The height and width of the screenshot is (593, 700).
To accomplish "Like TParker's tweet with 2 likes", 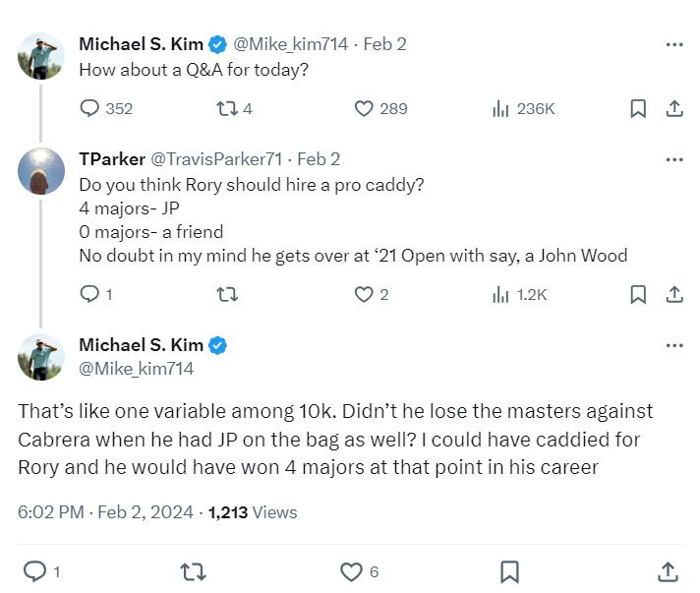I will tap(364, 293).
